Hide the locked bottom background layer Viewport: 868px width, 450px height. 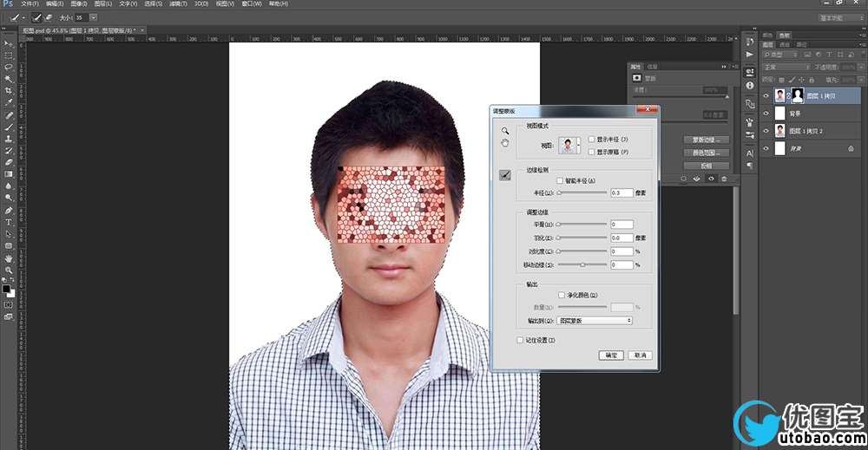[x=766, y=148]
